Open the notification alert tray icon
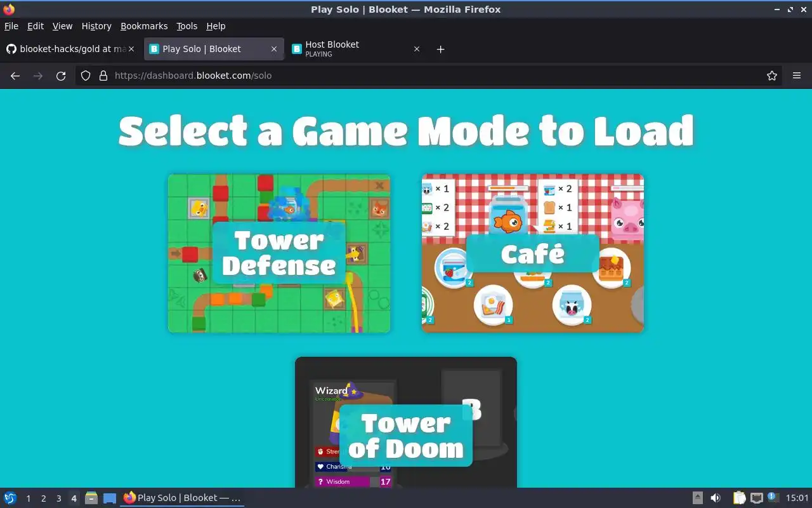812x508 pixels. click(x=773, y=497)
